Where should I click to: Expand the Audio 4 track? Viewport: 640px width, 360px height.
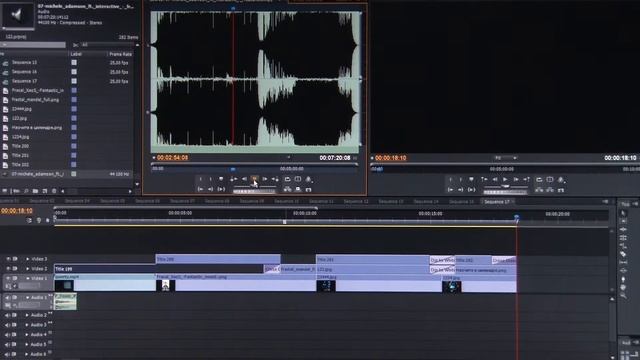click(27, 335)
